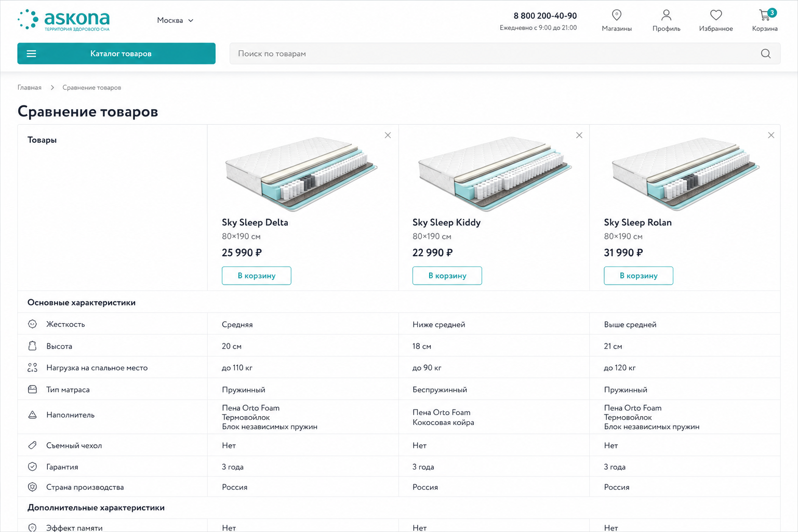
Task: Click the 22 990 ₽ price
Action: [x=433, y=252]
